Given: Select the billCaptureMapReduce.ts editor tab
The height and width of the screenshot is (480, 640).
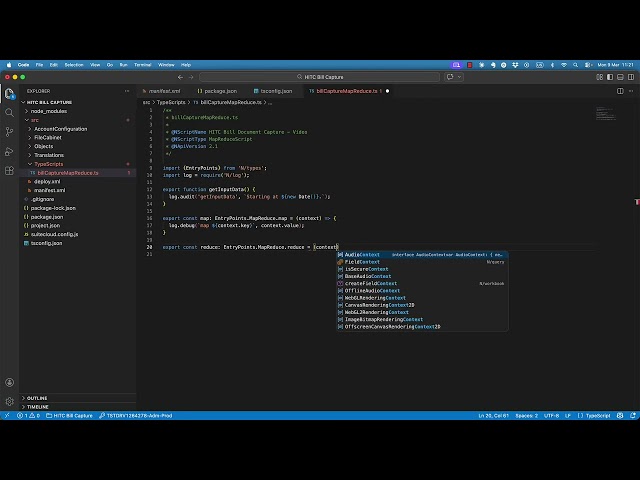Looking at the screenshot, I should pyautogui.click(x=347, y=91).
